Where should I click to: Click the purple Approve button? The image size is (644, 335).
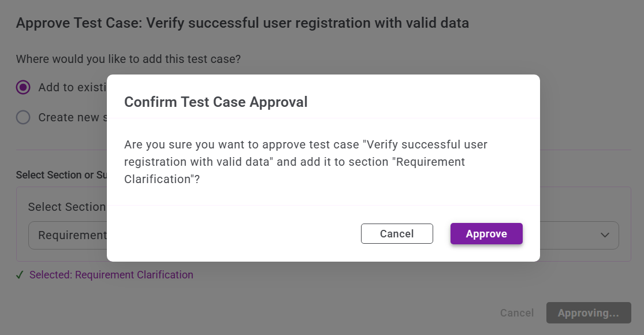486,234
